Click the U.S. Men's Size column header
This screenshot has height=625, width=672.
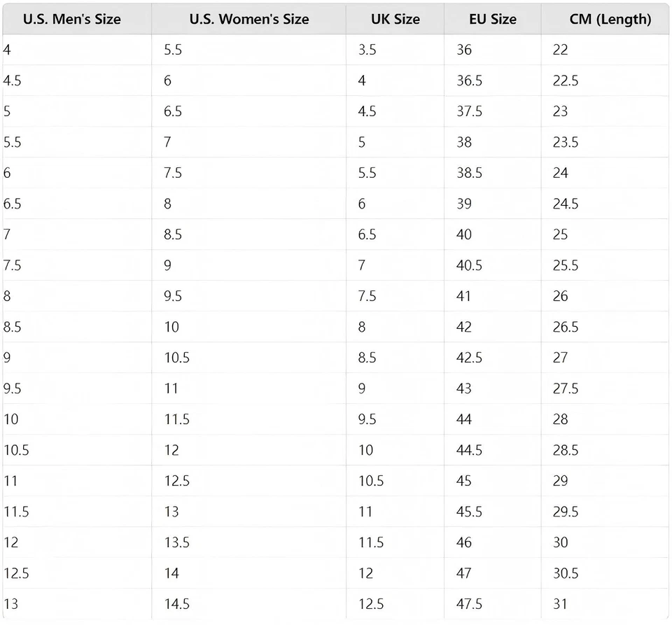71,19
